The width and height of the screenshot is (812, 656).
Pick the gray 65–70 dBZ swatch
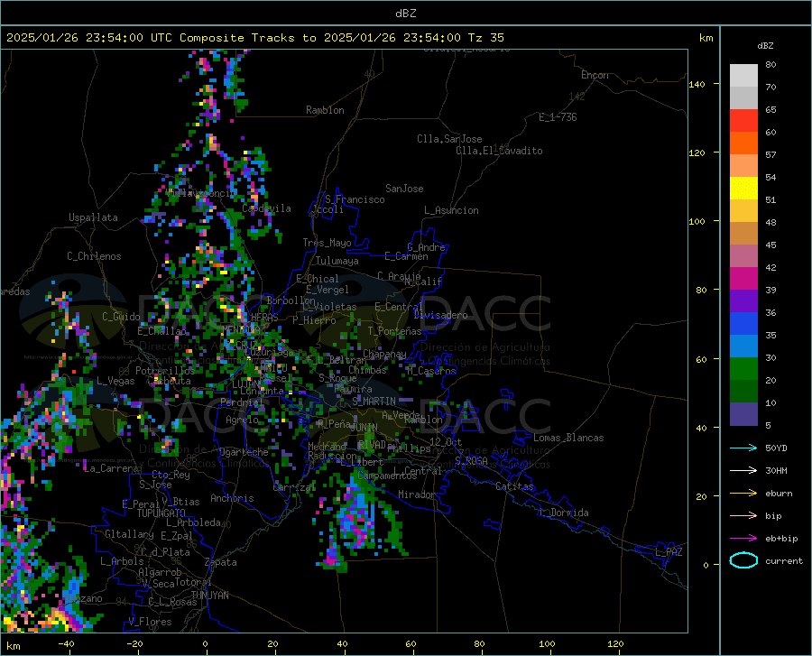coord(743,98)
